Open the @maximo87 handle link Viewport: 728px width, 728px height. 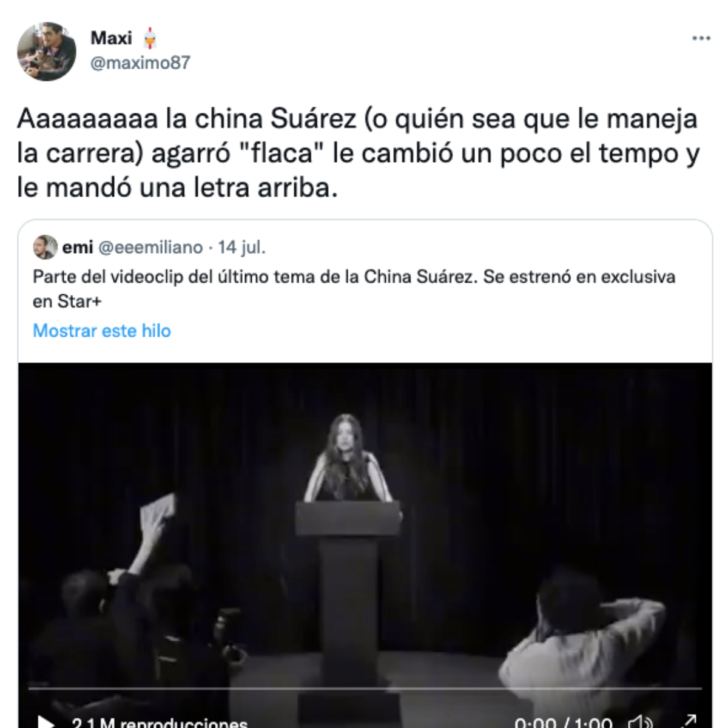(140, 62)
